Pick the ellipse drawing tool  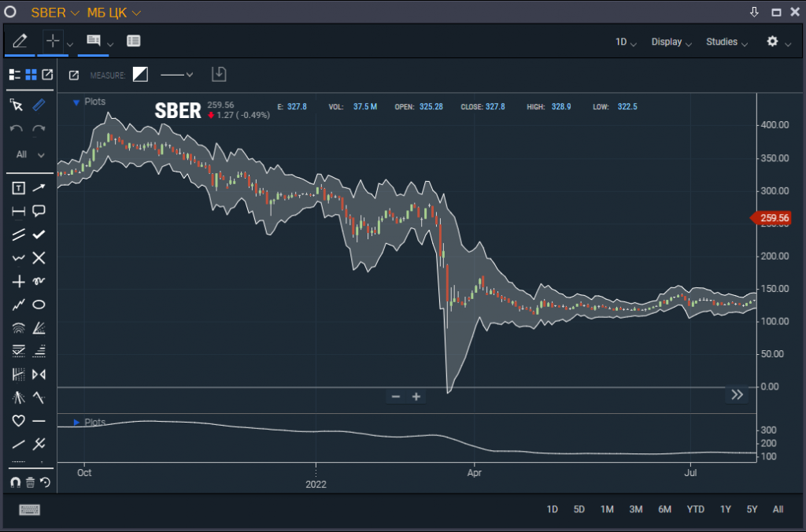39,305
